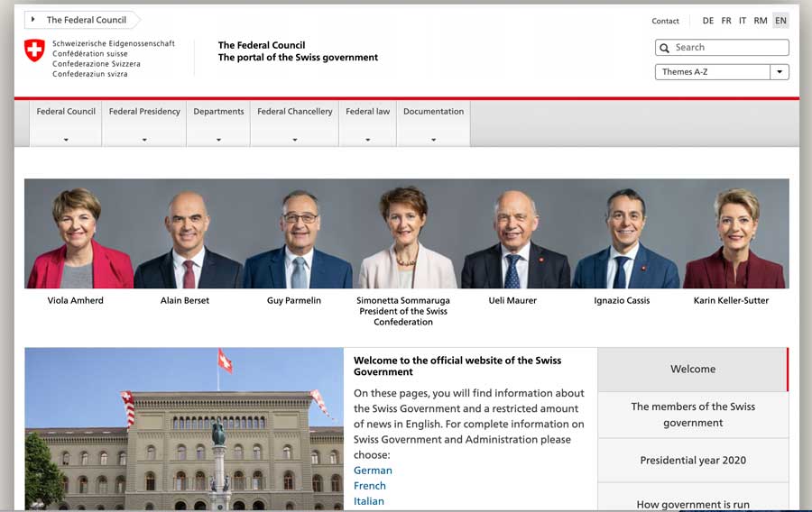812x512 pixels.
Task: Select The members of the Swiss government tab
Action: 693,415
